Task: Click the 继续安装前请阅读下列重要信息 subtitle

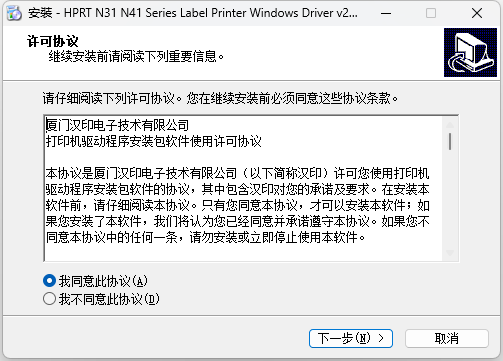Action: 136,56
